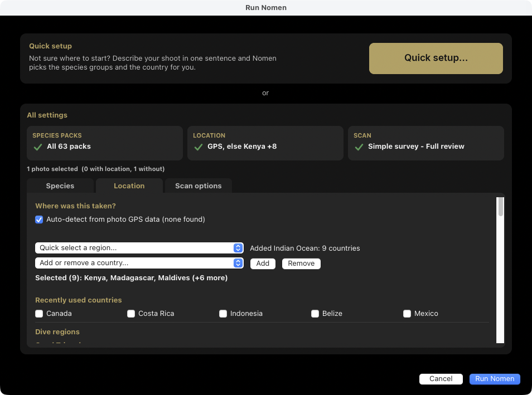
Task: Click the All settings heading
Action: (47, 115)
